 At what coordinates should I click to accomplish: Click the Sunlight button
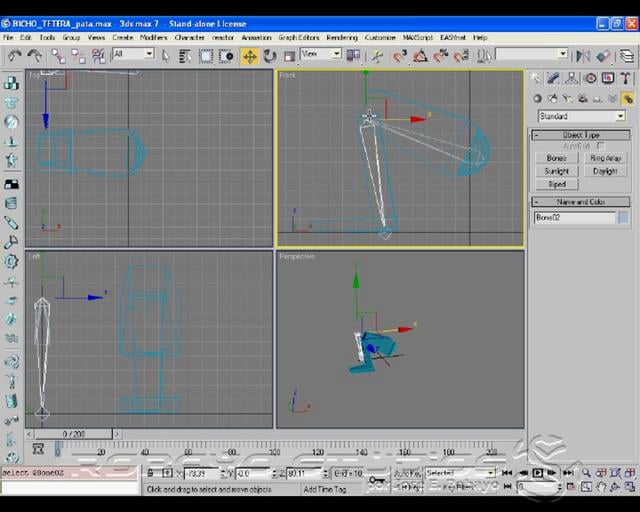(x=557, y=171)
